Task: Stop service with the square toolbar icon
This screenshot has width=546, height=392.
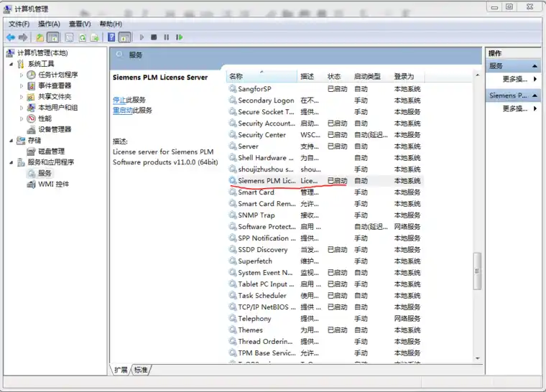Action: coord(154,37)
